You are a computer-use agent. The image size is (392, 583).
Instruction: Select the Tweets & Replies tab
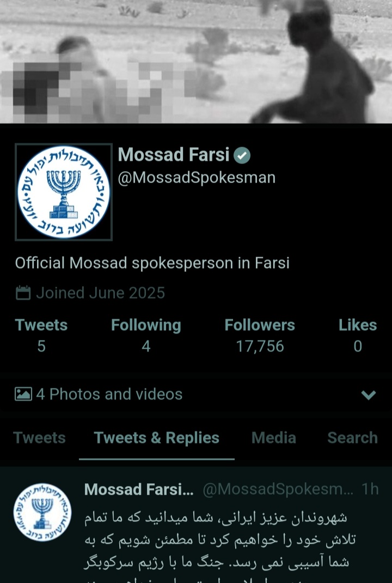[156, 438]
